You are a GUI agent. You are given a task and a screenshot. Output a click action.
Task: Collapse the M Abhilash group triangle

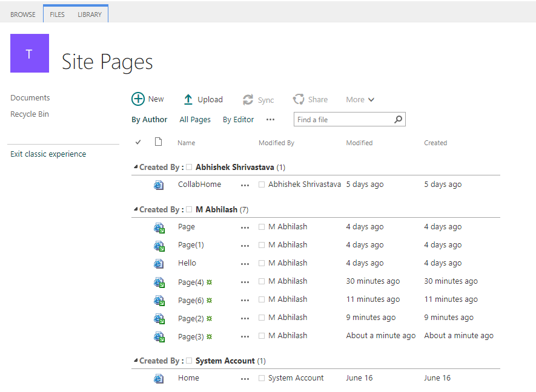tap(136, 209)
